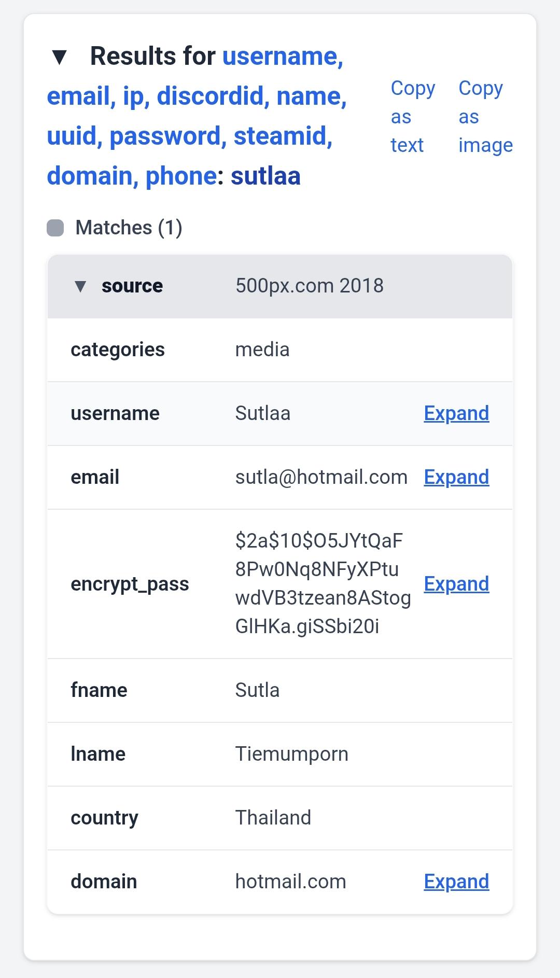Click the encrypted password hash text
Viewport: 560px width, 978px height.
(x=323, y=584)
